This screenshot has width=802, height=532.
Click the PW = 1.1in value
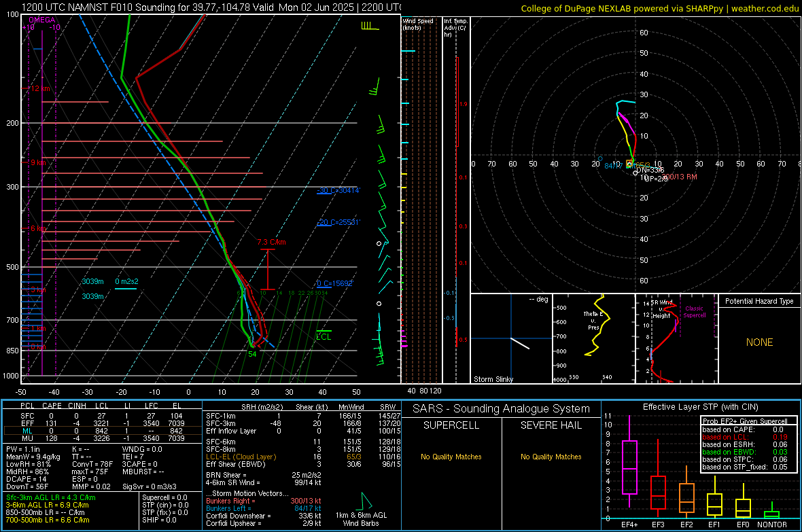[23, 449]
